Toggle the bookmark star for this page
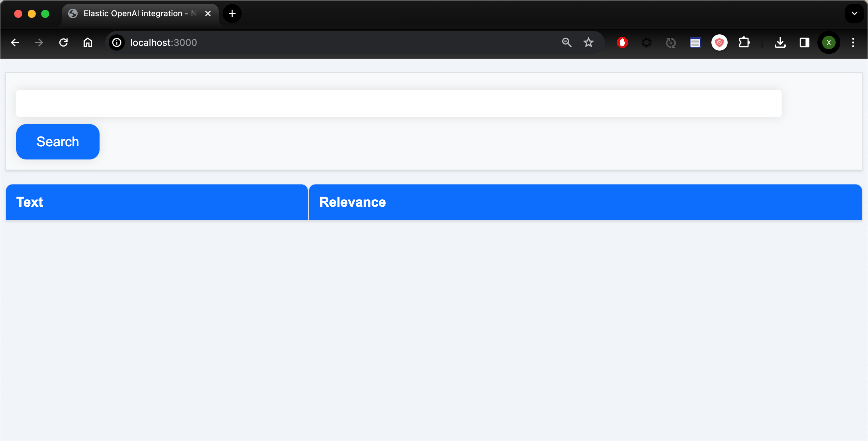Image resolution: width=868 pixels, height=441 pixels. [588, 42]
